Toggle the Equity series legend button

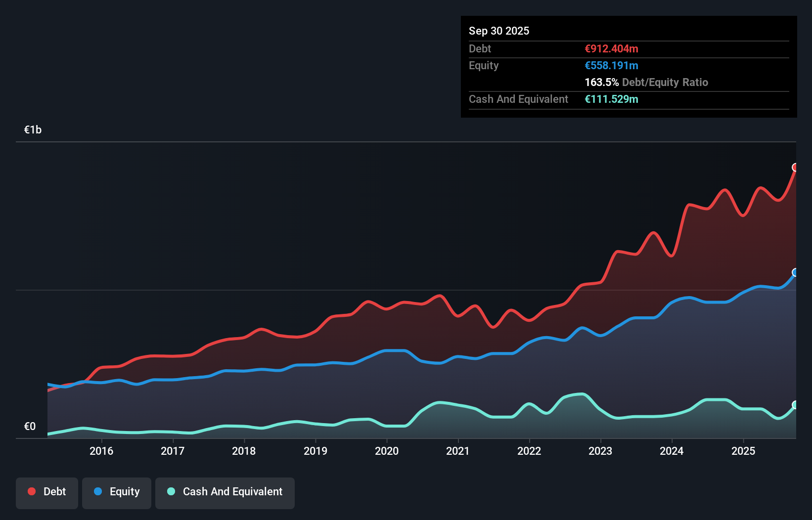(117, 493)
